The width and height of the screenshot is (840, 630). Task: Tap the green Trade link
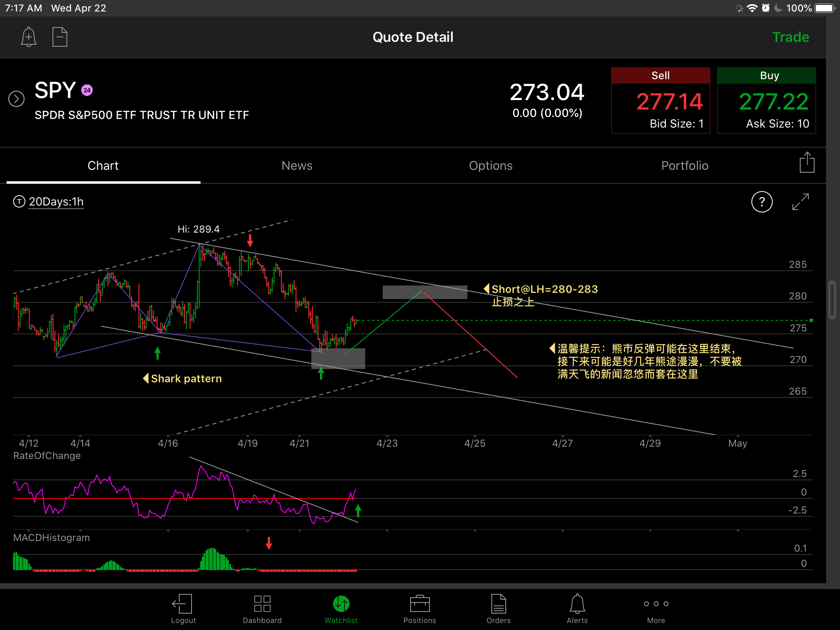coord(790,37)
